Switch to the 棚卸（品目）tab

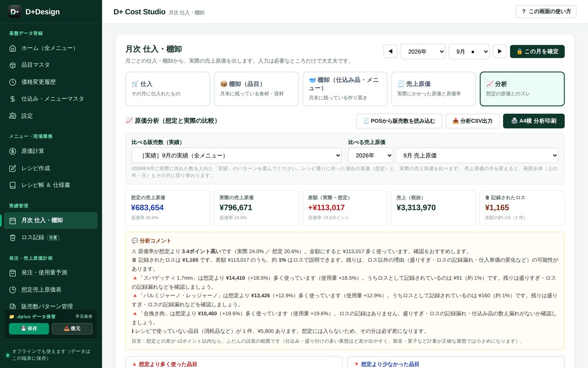click(x=256, y=89)
